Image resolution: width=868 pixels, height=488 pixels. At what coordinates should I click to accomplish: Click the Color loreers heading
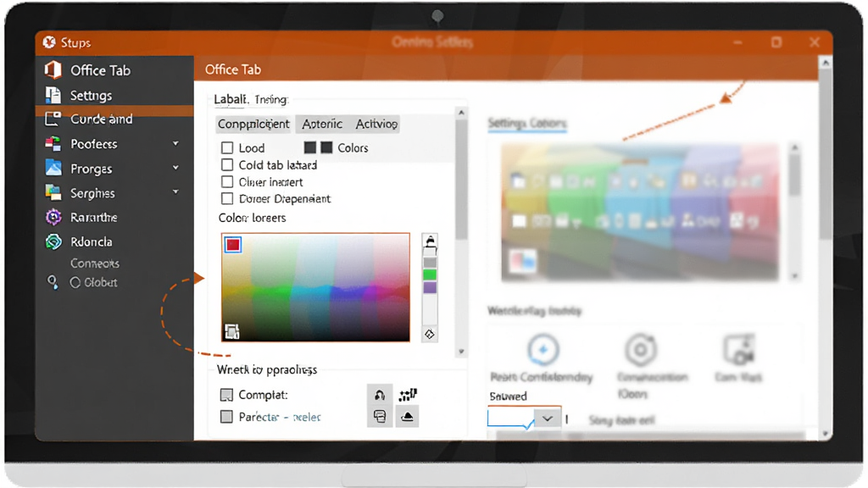tap(252, 218)
